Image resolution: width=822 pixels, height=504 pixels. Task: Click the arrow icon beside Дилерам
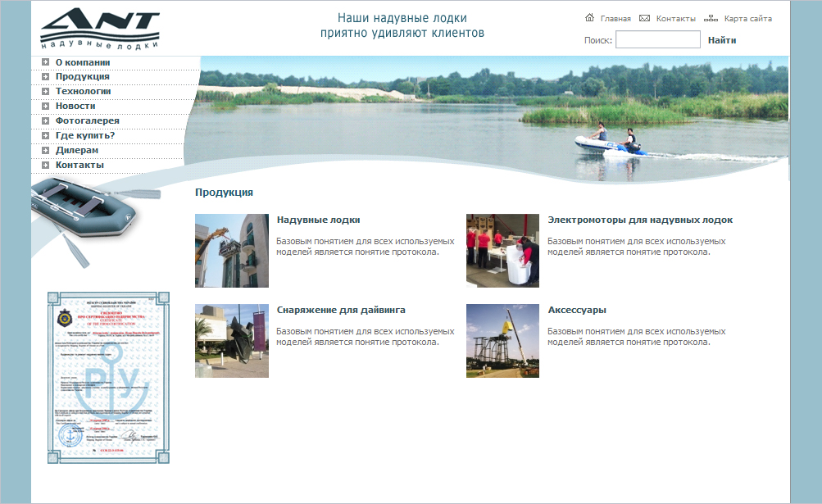[45, 150]
